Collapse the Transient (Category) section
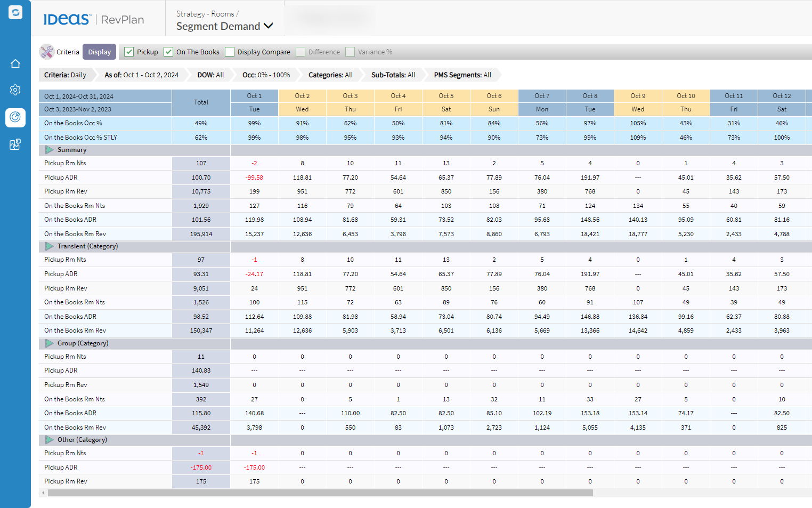This screenshot has height=508, width=812. tap(50, 246)
